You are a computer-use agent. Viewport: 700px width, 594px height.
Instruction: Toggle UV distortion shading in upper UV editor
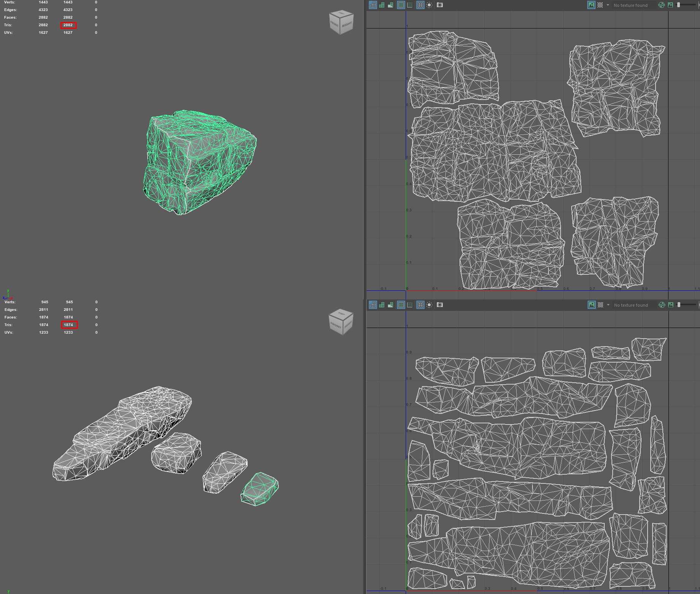pyautogui.click(x=390, y=5)
